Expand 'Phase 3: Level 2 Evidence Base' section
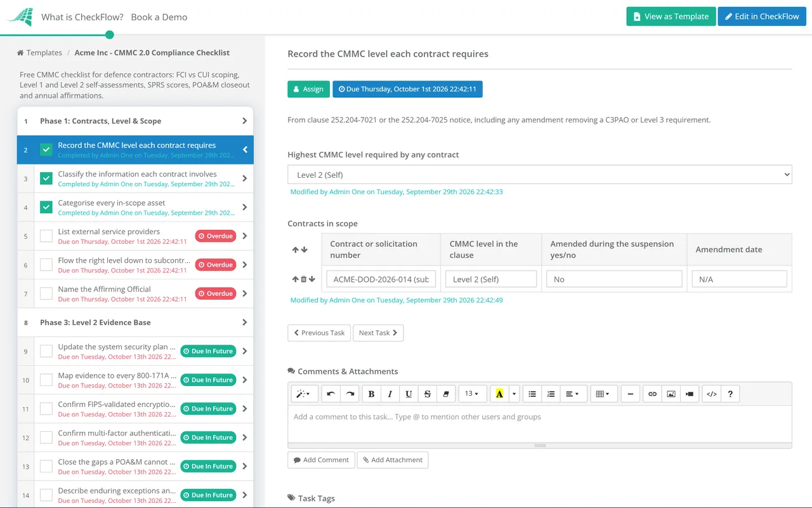812x508 pixels. click(135, 323)
